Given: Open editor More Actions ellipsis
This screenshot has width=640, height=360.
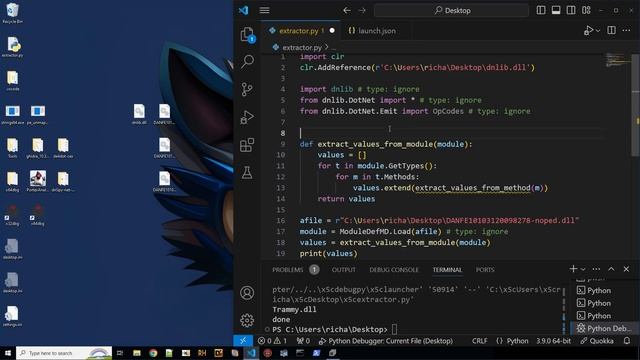Looking at the screenshot, I should tap(627, 31).
